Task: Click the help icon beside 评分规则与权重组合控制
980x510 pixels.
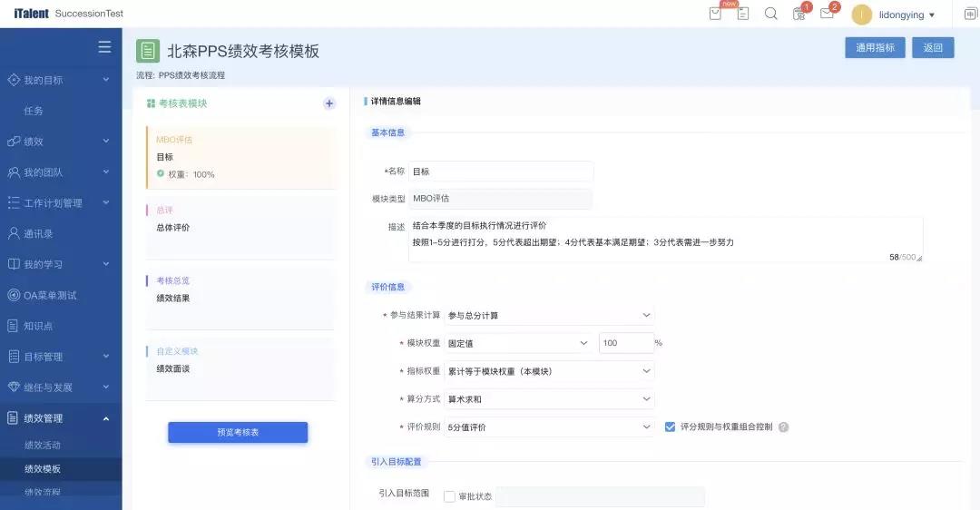Action: point(783,427)
